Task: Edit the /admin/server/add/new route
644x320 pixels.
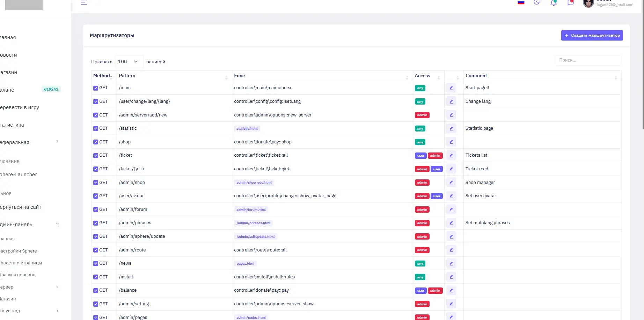Action: click(x=451, y=115)
